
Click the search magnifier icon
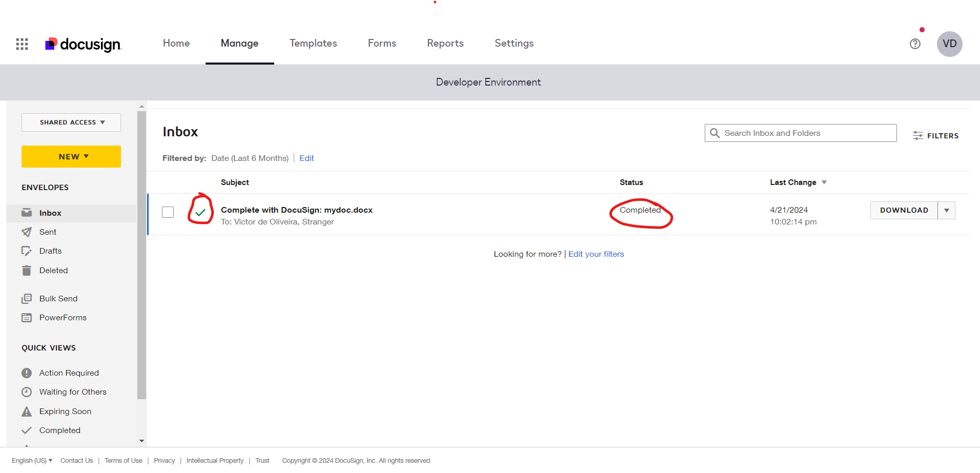tap(714, 133)
